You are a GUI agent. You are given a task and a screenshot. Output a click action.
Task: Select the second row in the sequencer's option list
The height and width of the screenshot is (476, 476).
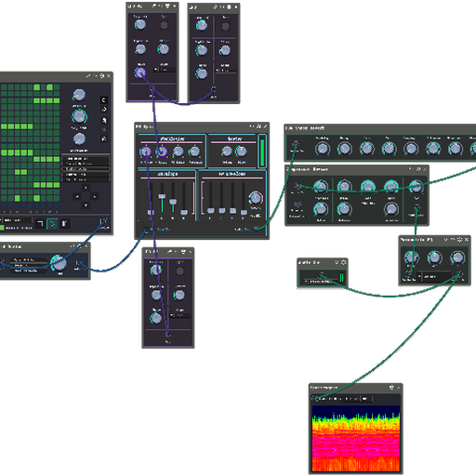click(x=86, y=164)
